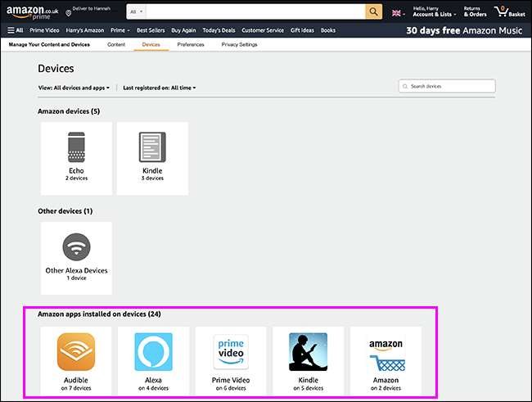
Task: Open Customer Service link
Action: (263, 30)
